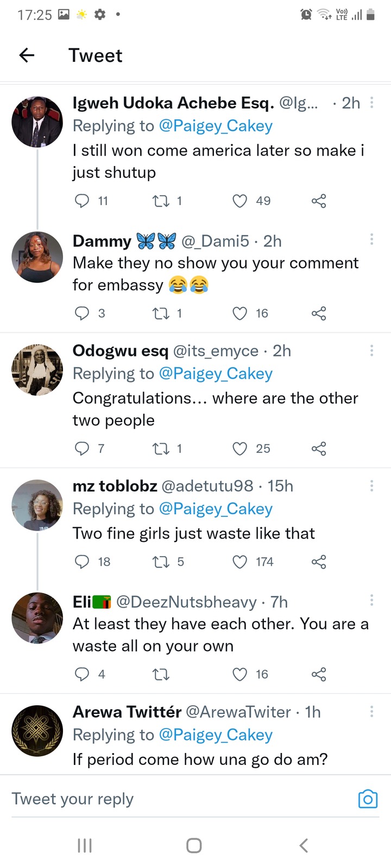Retweet Dammy's embassy comment
391x868 pixels.
pyautogui.click(x=161, y=314)
